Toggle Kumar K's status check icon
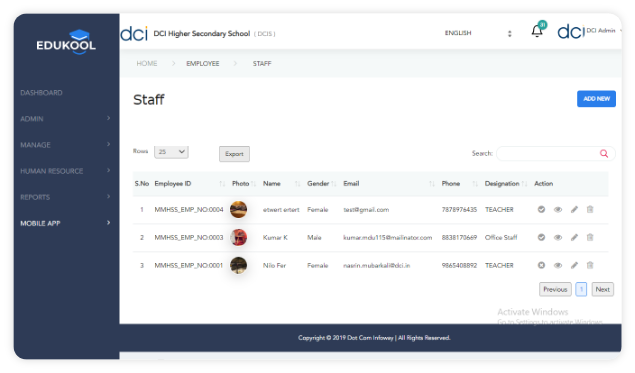635x373 pixels. tap(541, 237)
